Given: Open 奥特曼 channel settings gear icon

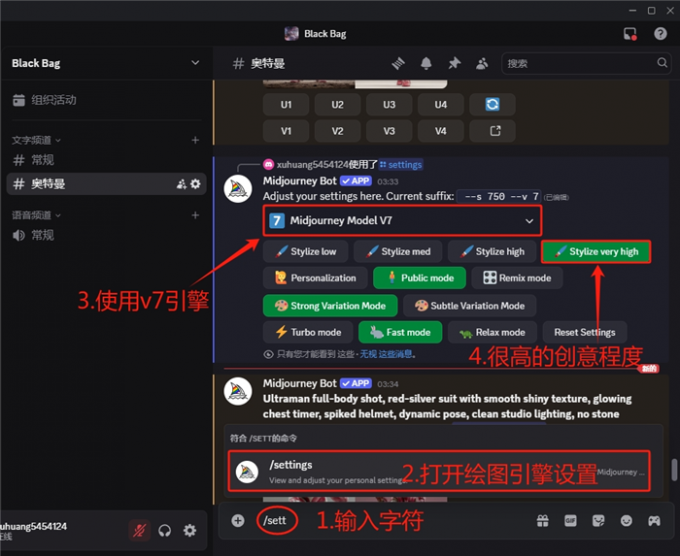Looking at the screenshot, I should [196, 184].
